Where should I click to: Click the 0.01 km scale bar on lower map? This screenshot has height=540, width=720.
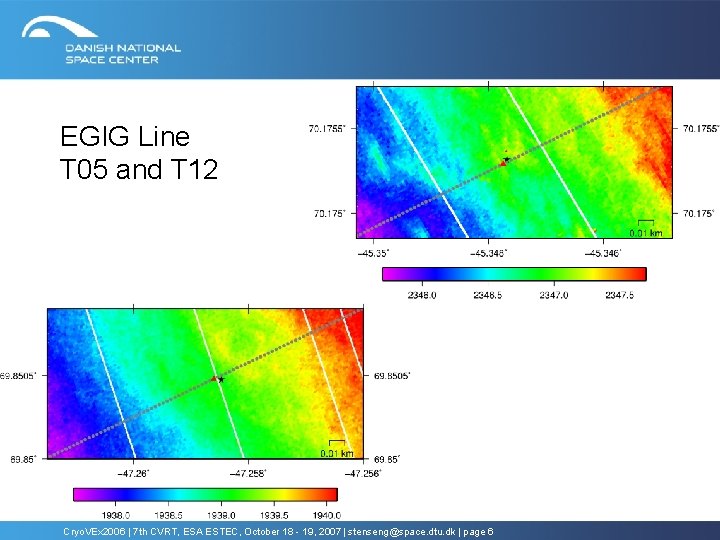[x=337, y=449]
